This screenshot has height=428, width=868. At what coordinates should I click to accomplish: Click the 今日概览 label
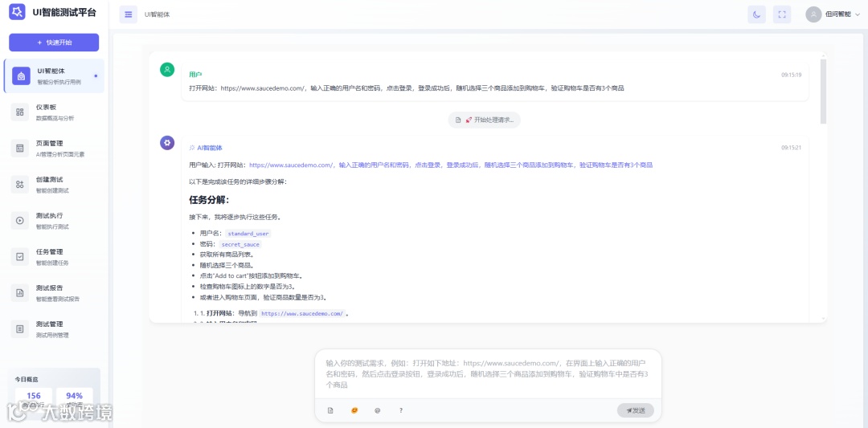(27, 379)
